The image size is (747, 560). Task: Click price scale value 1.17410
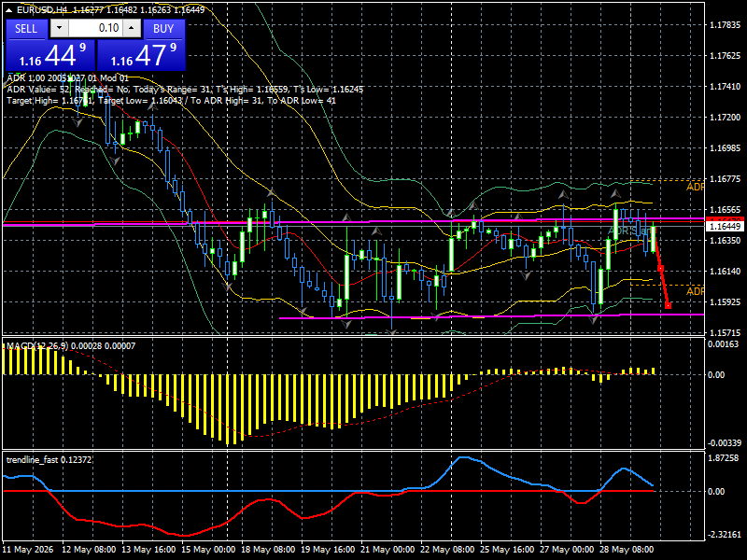tap(726, 87)
